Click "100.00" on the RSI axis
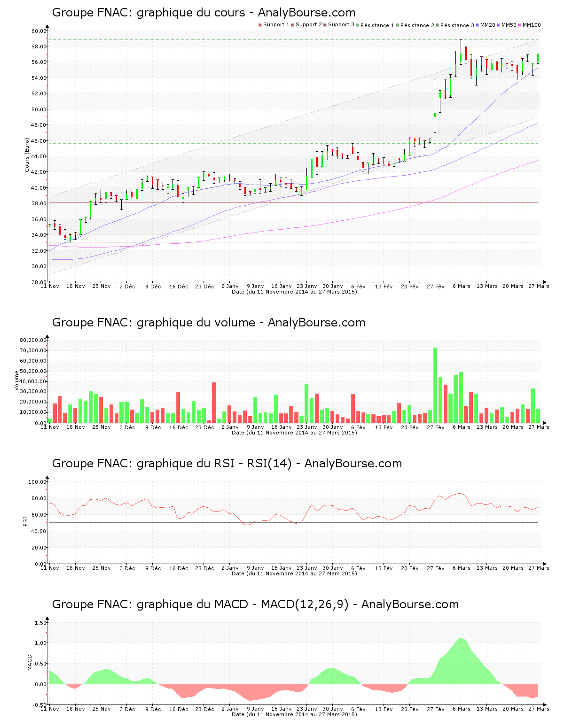This screenshot has width=564, height=728. tap(37, 482)
